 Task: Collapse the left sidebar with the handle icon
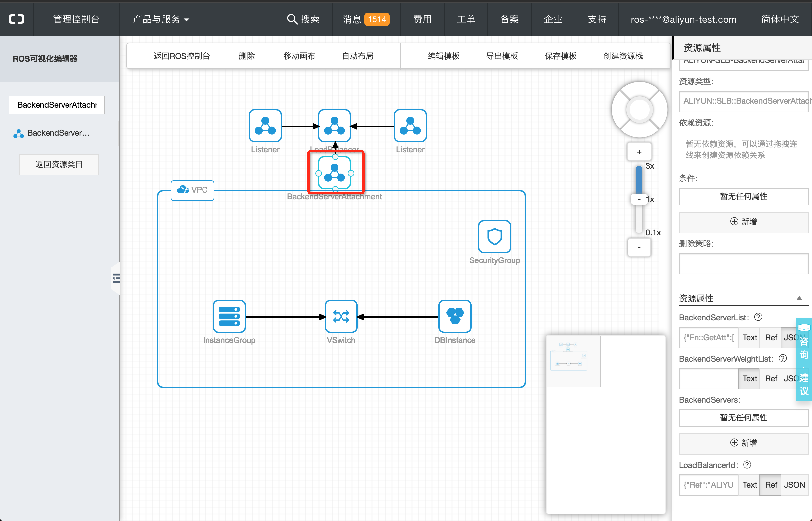click(x=116, y=278)
